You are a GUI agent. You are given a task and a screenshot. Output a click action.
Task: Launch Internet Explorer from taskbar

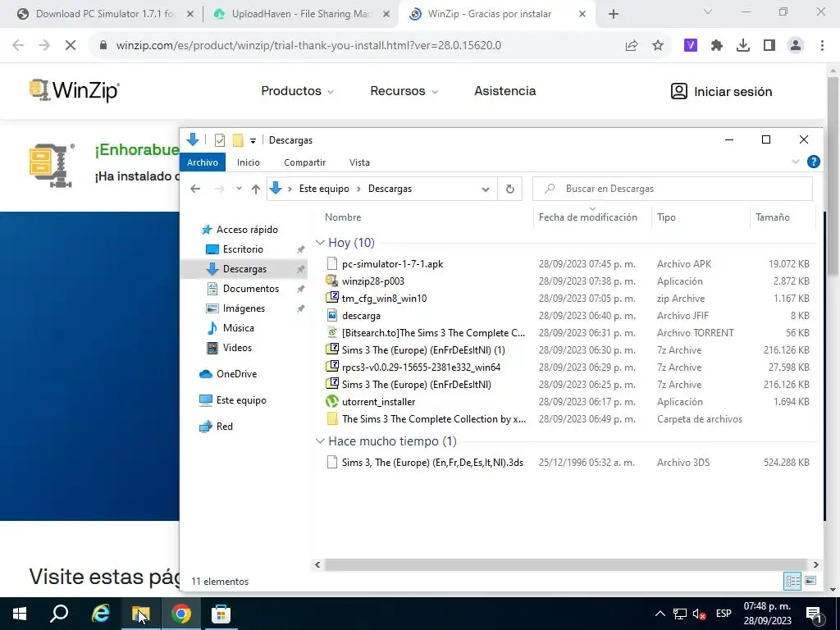(100, 614)
